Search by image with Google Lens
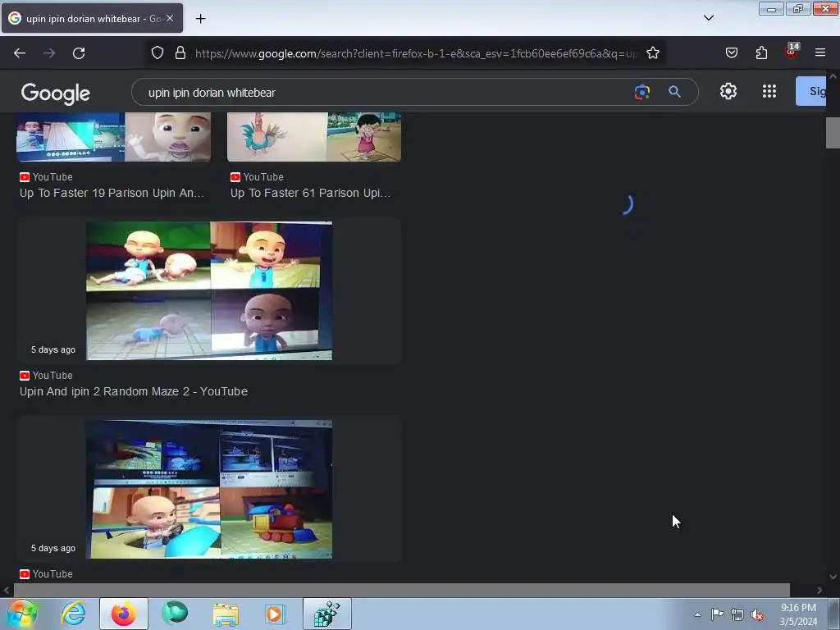Image resolution: width=840 pixels, height=630 pixels. (x=641, y=92)
